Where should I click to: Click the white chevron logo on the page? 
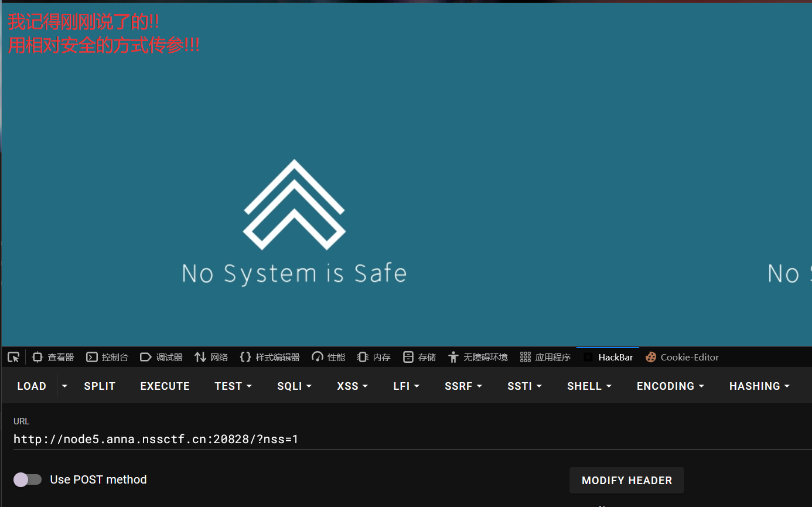point(294,205)
